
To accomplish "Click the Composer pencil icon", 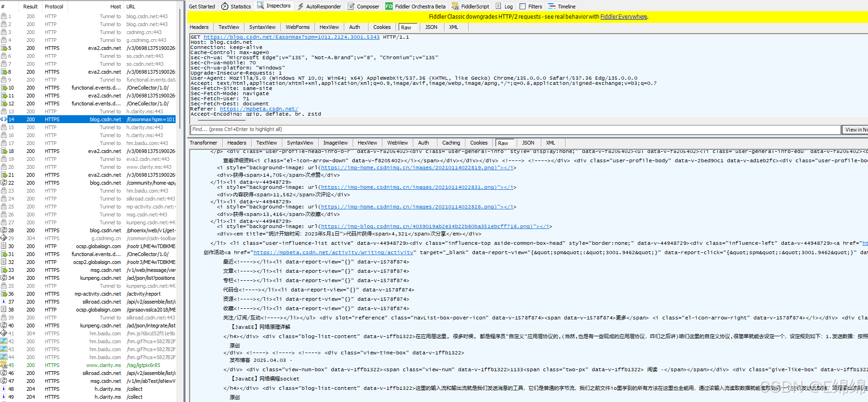I will coord(351,6).
